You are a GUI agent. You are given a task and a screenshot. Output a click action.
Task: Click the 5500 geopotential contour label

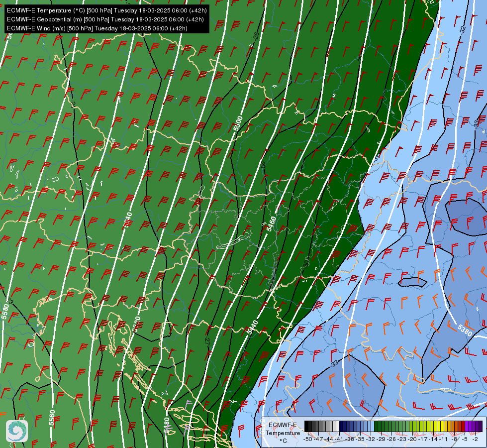click(238, 124)
